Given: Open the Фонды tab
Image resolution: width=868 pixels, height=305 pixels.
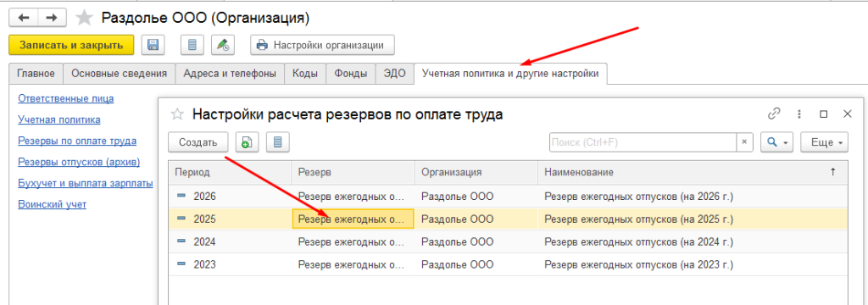Looking at the screenshot, I should pos(350,74).
